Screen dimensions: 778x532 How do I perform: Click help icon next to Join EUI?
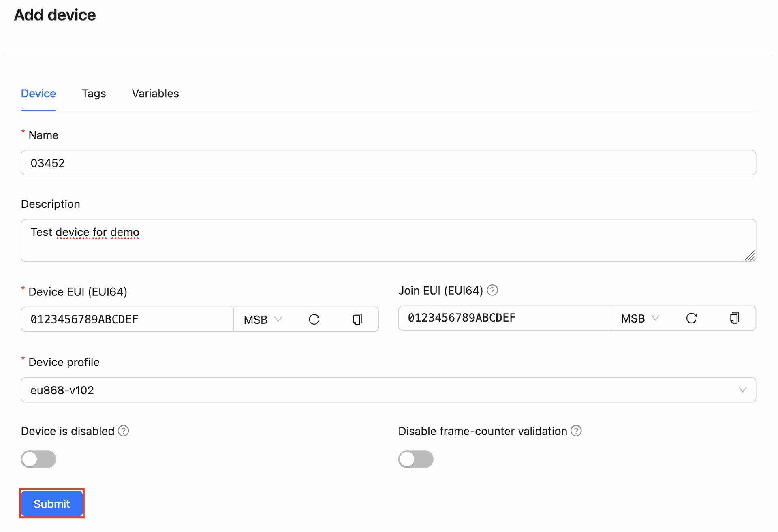point(492,291)
